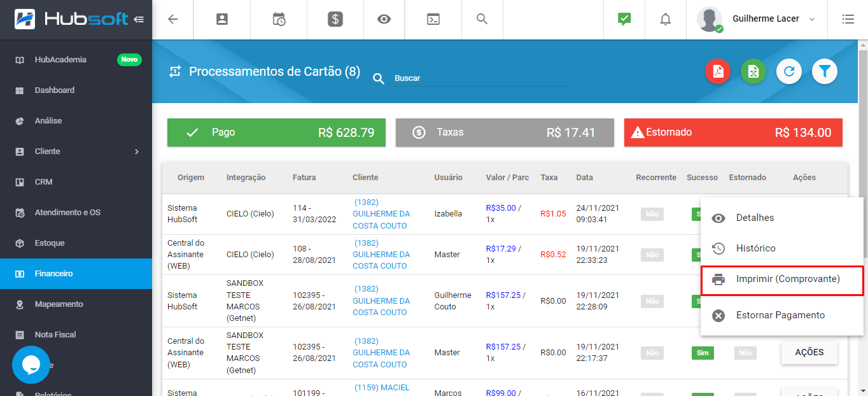
Task: Export list to Excel spreadsheet
Action: [x=753, y=71]
